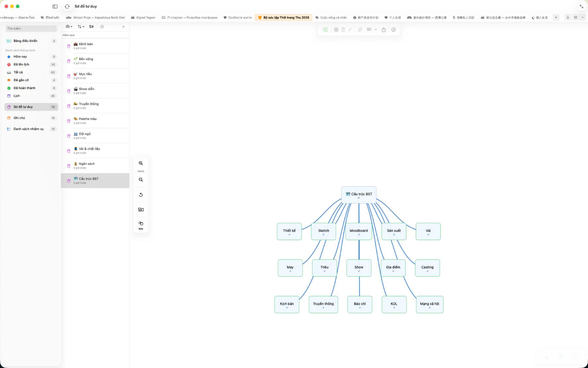This screenshot has width=588, height=368.
Task: Toggle the completed filter checkmark in list toolbar
Action: click(x=102, y=26)
